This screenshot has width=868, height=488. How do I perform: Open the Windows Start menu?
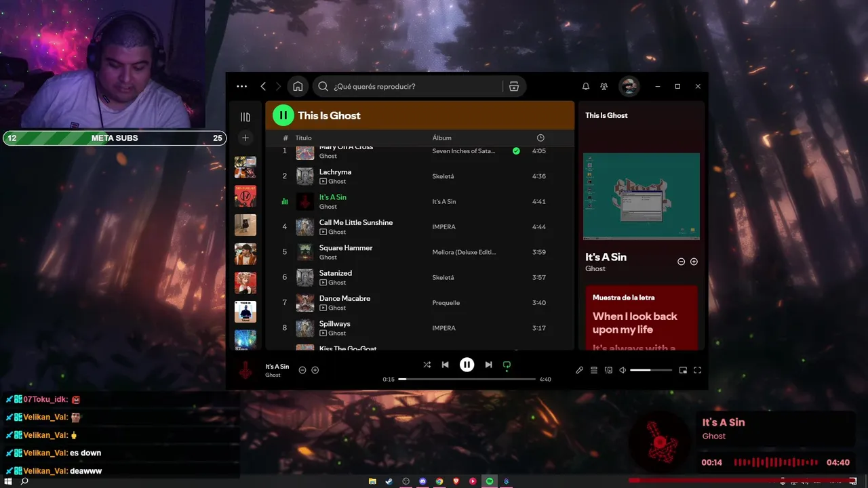(8, 481)
